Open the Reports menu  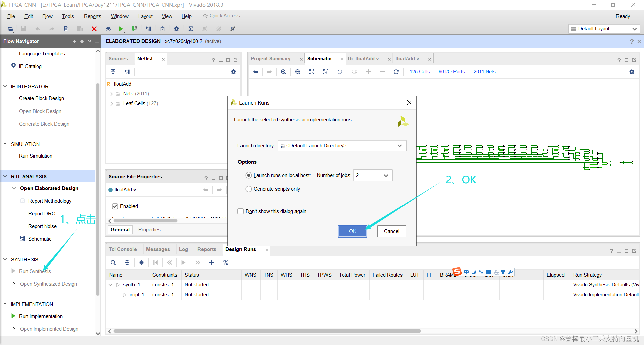[x=92, y=16]
